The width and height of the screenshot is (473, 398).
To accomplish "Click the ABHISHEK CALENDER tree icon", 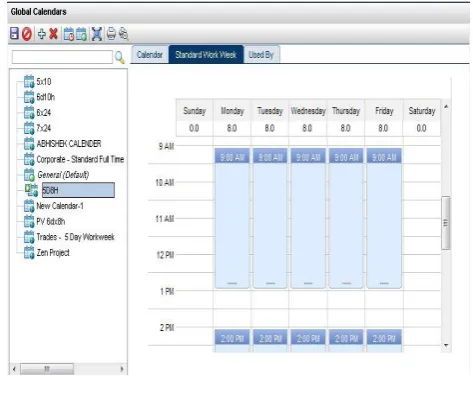I will click(29, 144).
